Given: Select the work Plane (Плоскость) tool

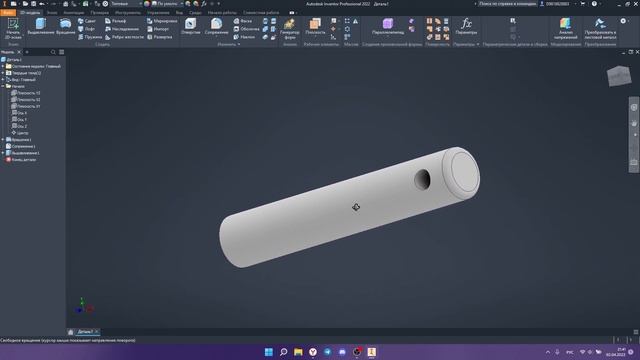Looking at the screenshot, I should 315,27.
